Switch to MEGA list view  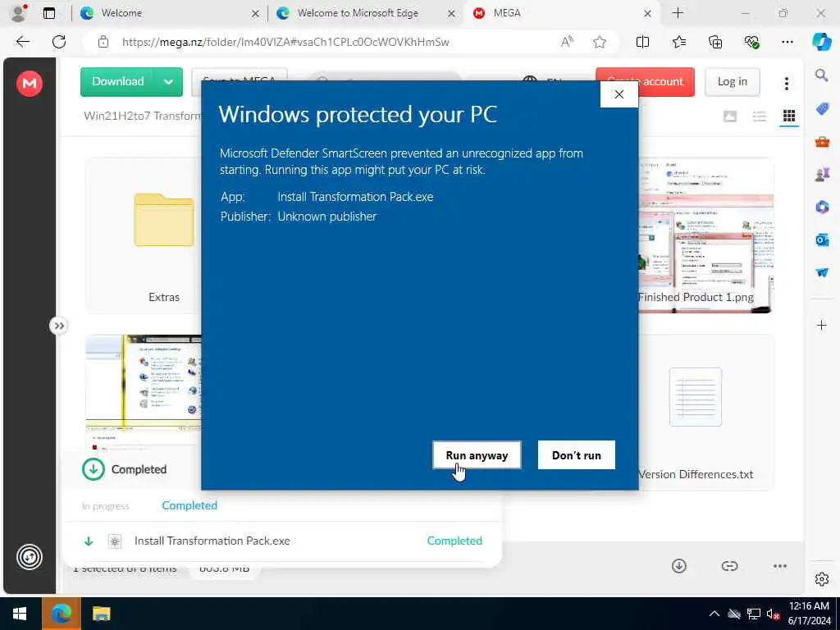click(759, 116)
